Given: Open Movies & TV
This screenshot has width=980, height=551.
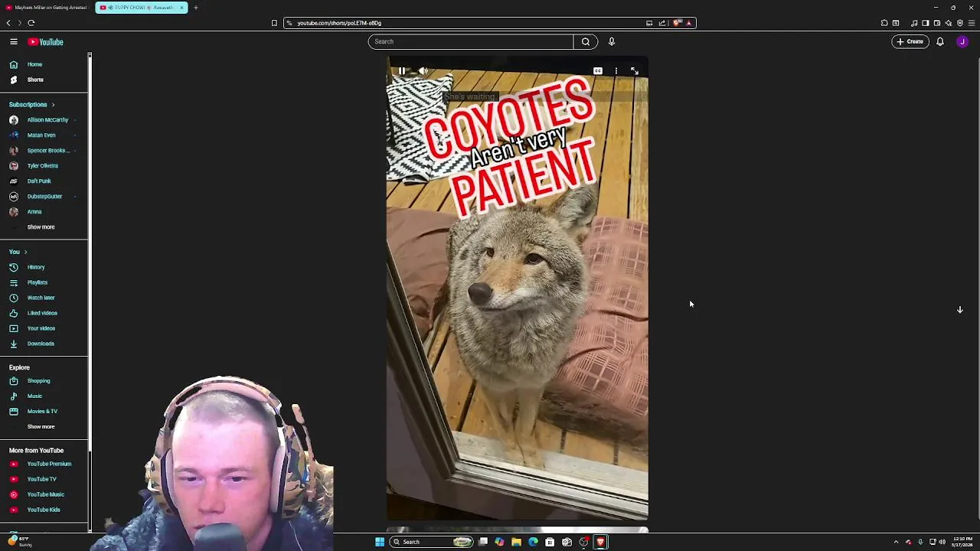Looking at the screenshot, I should point(44,412).
